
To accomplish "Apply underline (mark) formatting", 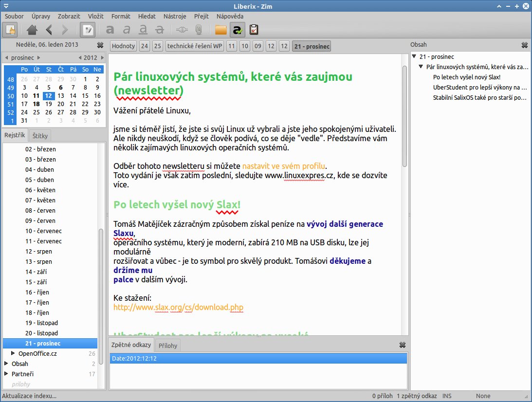I will [143, 30].
